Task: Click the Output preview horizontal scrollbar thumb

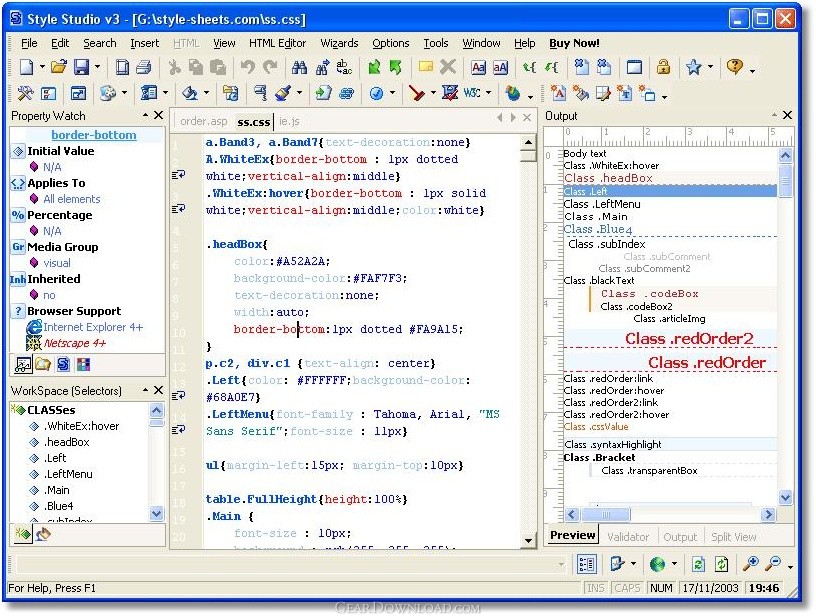Action: 606,515
